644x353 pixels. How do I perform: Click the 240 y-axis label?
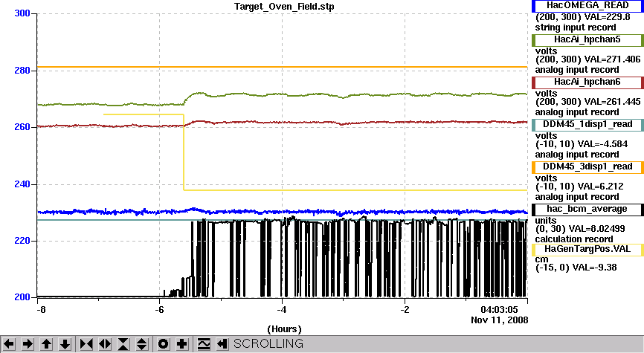(22, 184)
